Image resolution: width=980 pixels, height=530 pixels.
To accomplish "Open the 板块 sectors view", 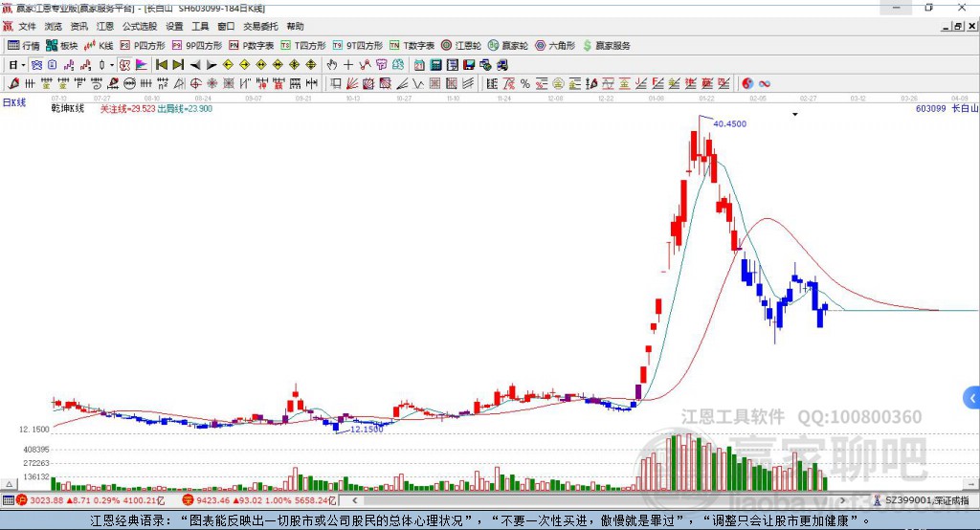I will tap(62, 46).
